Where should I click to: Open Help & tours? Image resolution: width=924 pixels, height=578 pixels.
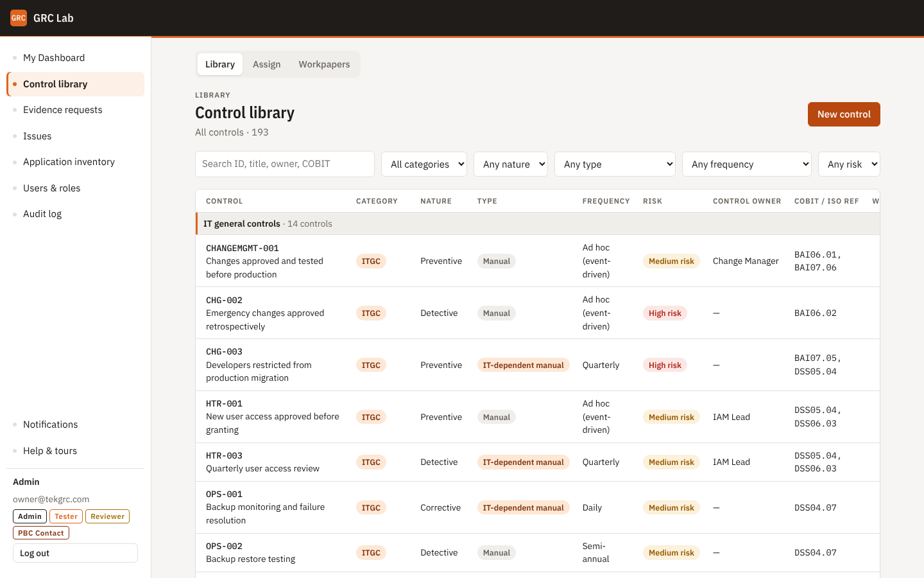pyautogui.click(x=76, y=451)
